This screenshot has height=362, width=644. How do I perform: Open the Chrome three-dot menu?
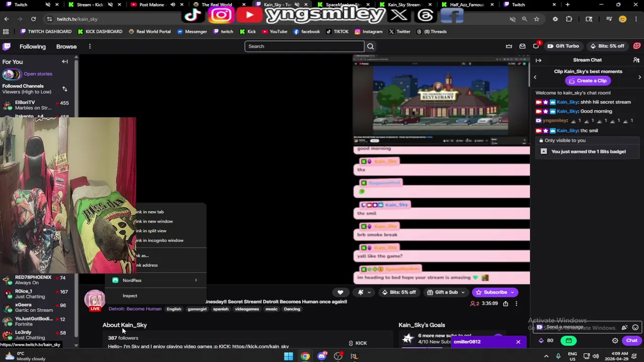point(635,19)
